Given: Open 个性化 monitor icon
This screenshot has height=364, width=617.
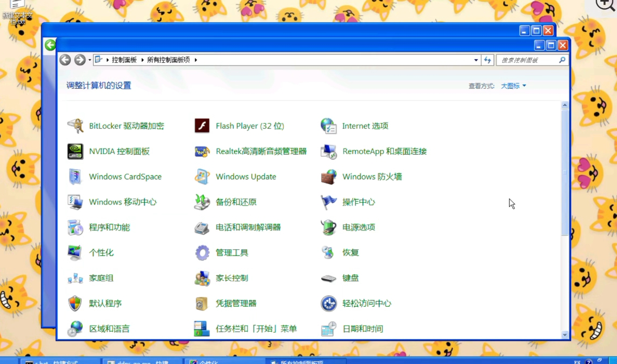Looking at the screenshot, I should [x=75, y=253].
